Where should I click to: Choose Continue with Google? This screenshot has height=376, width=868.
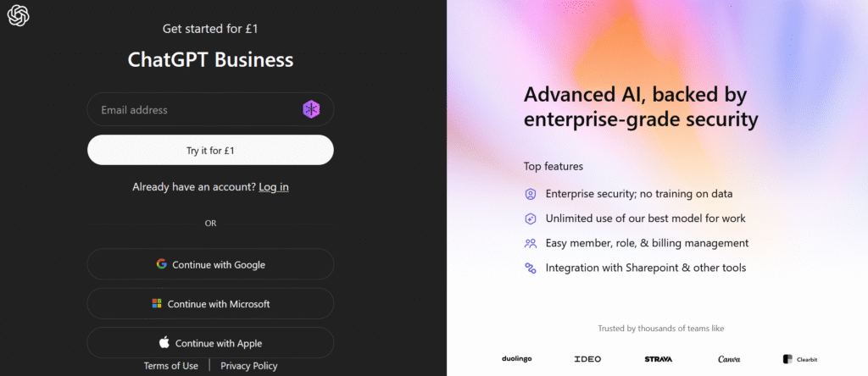coord(210,264)
